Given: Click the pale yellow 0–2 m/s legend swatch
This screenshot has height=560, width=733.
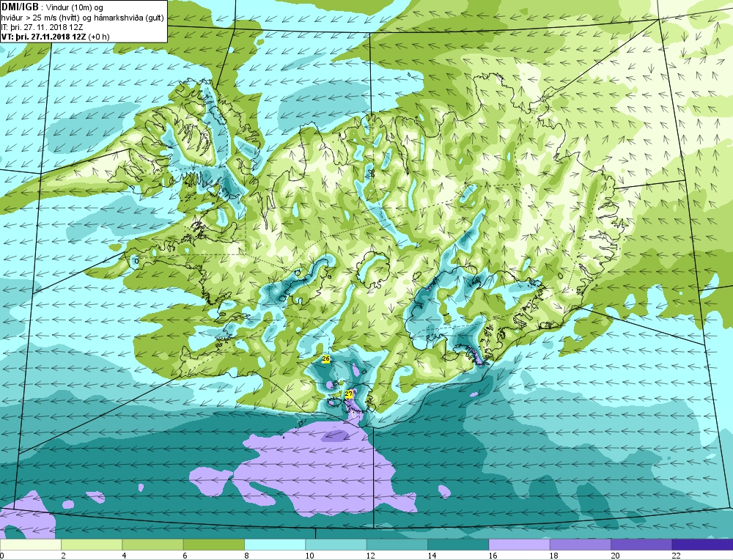Looking at the screenshot, I should click(30, 545).
